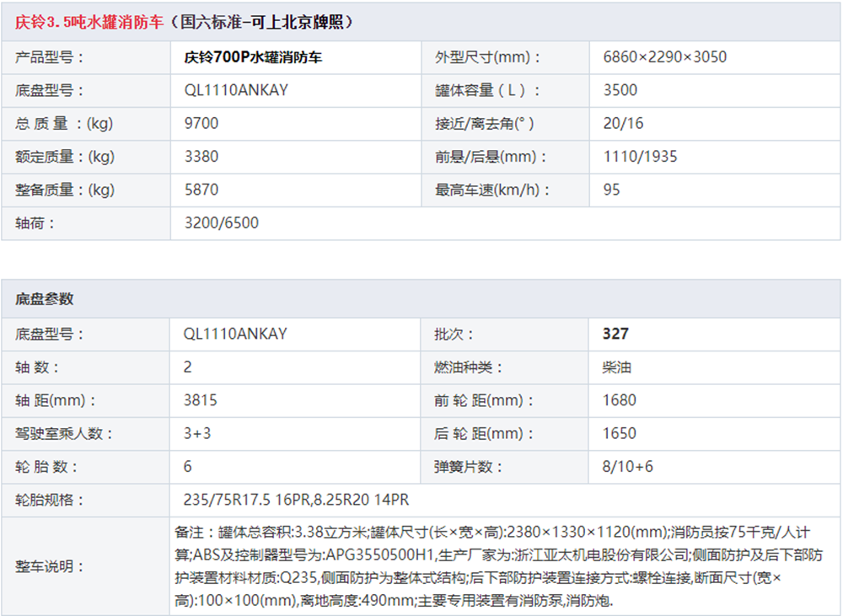Screen dimensions: 843x616
Task: Click the 前悬/后悬(mm) label
Action: click(491, 157)
